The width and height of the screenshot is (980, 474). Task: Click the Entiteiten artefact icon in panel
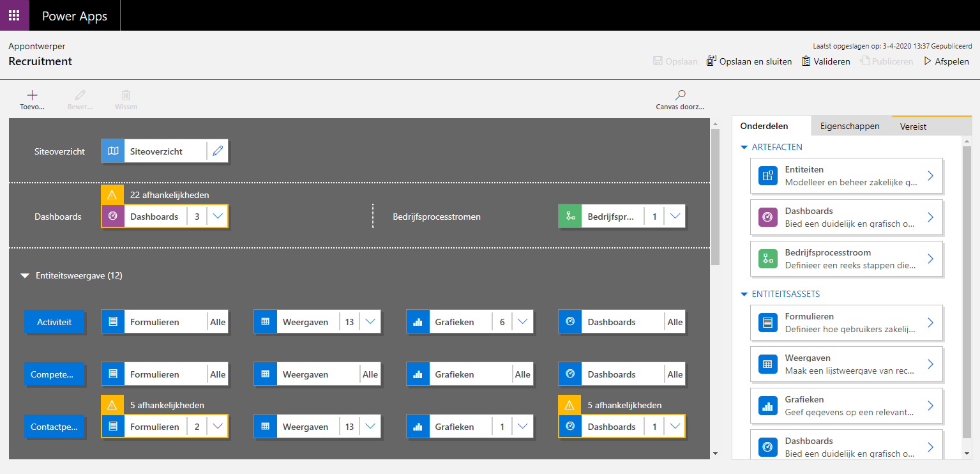[x=768, y=176]
